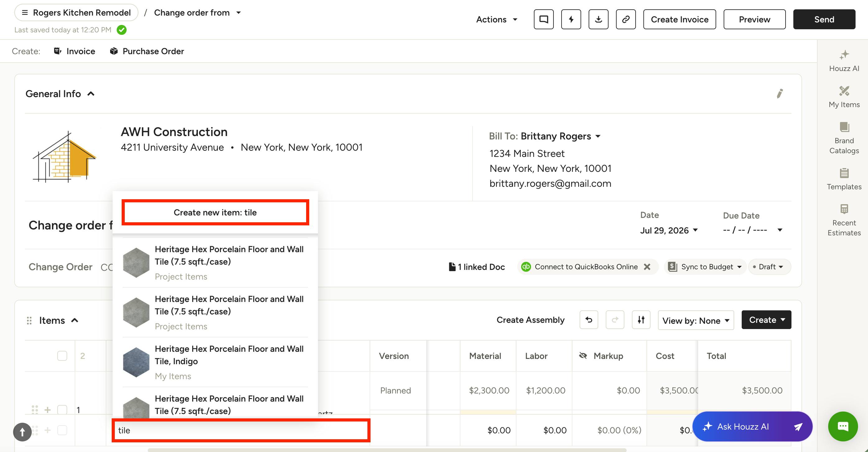Open the Actions dropdown
This screenshot has height=452, width=868.
click(497, 19)
